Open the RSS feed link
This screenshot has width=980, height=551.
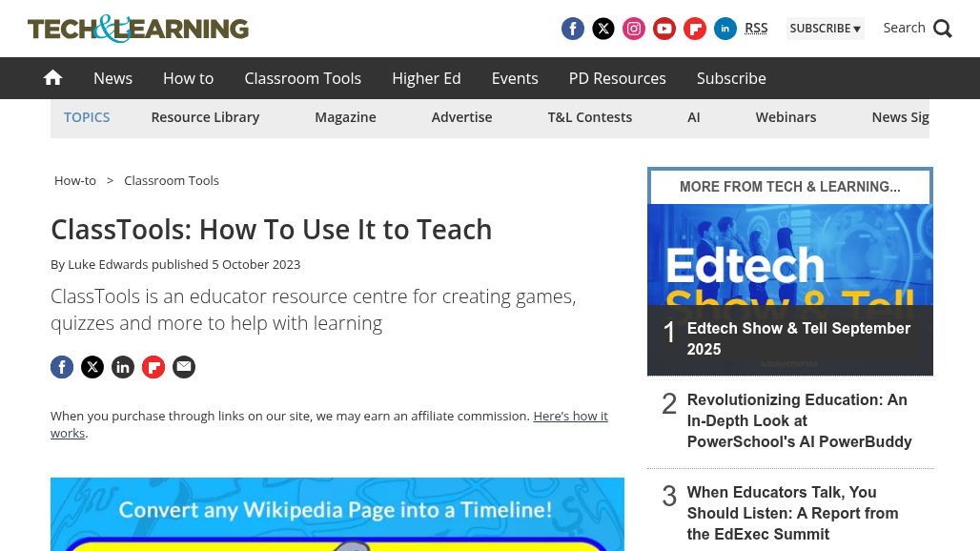click(756, 28)
